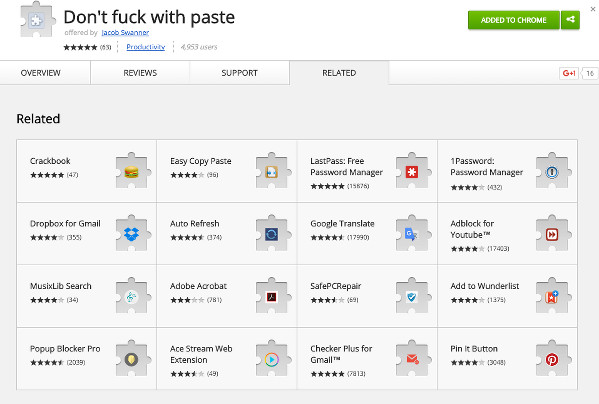This screenshot has height=404, width=599.
Task: Go to the Support tab
Action: tap(240, 73)
